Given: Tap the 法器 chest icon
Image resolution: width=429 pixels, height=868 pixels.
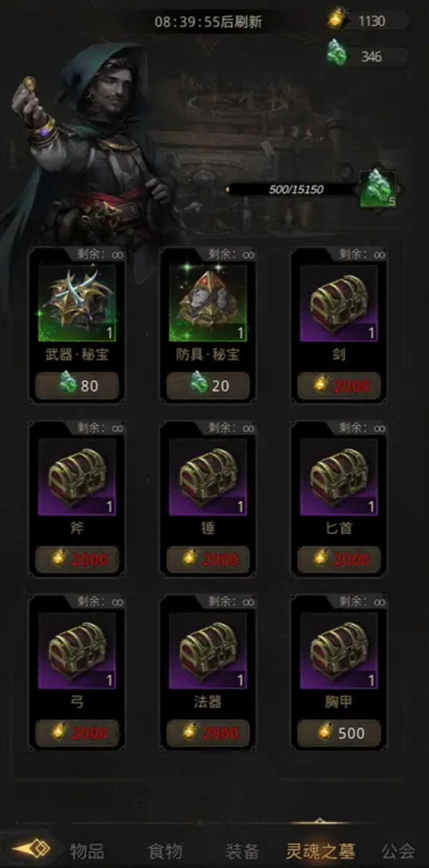Looking at the screenshot, I should [208, 650].
